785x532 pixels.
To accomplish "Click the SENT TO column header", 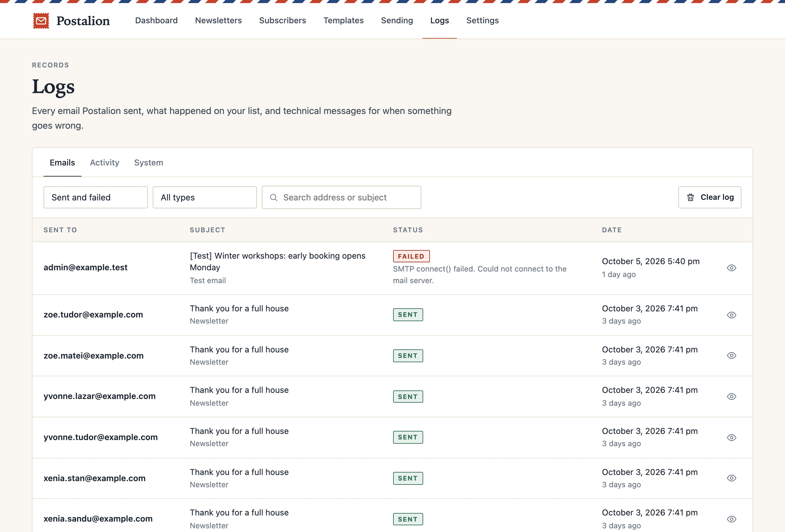I will pos(60,230).
